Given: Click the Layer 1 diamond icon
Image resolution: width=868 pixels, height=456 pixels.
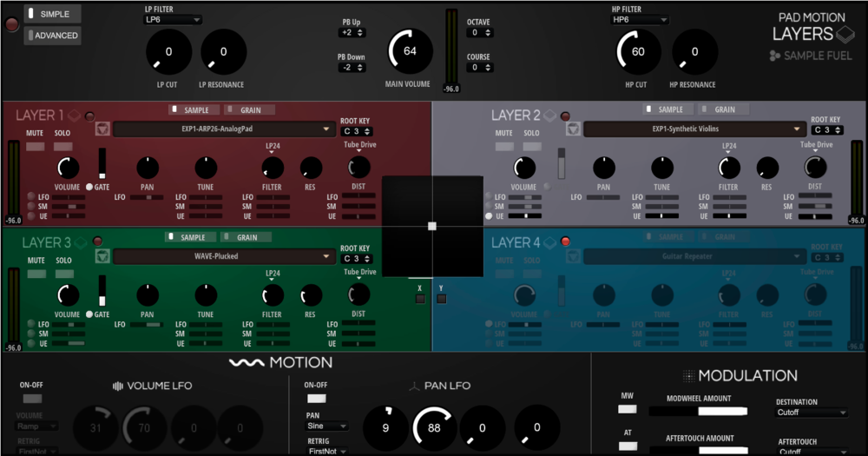Looking at the screenshot, I should (x=74, y=116).
